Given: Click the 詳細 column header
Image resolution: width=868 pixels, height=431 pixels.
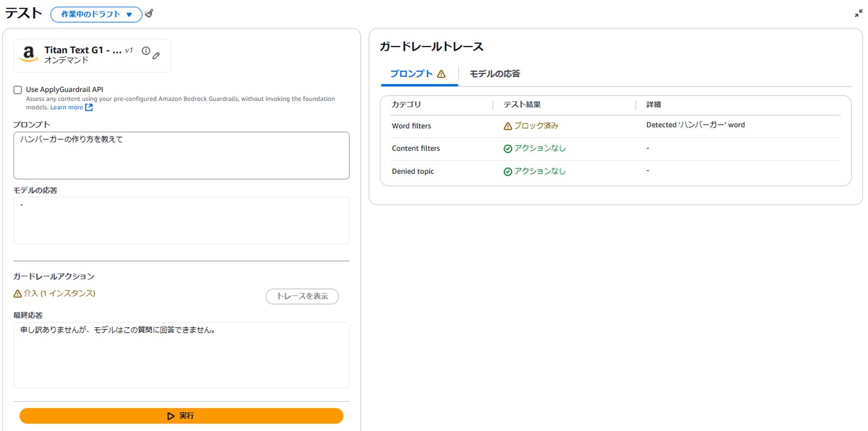Looking at the screenshot, I should coord(654,104).
